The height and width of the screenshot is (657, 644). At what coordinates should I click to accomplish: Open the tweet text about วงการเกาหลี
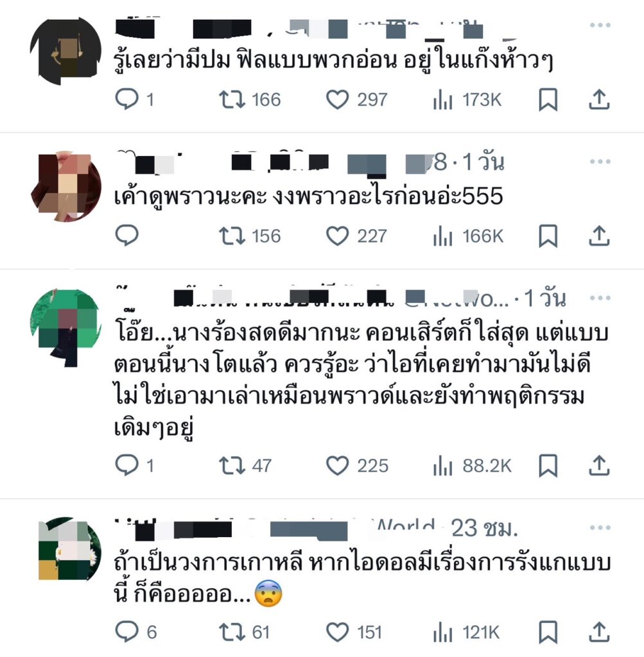[x=362, y=578]
